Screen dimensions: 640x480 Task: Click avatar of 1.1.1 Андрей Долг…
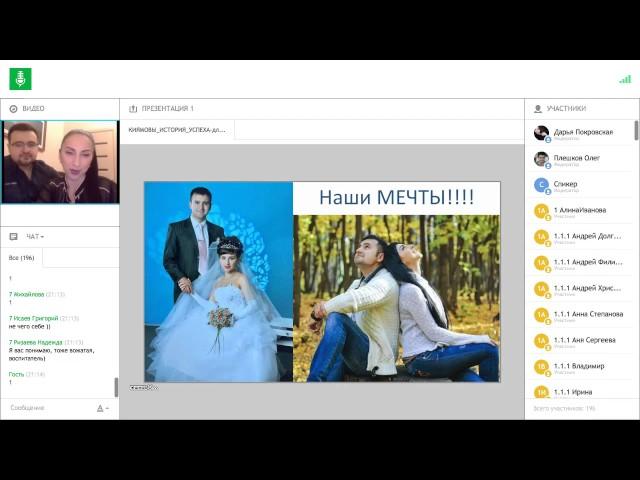click(541, 237)
